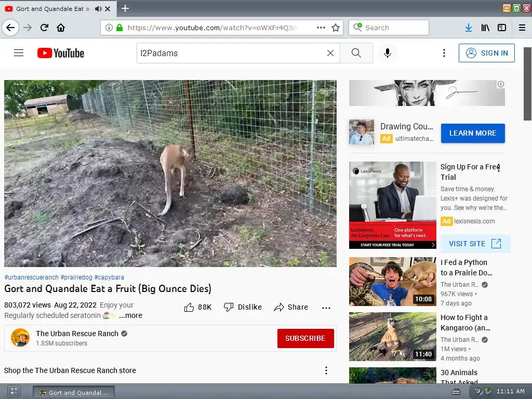
Task: Open the YouTube guide hamburger menu
Action: (19, 53)
